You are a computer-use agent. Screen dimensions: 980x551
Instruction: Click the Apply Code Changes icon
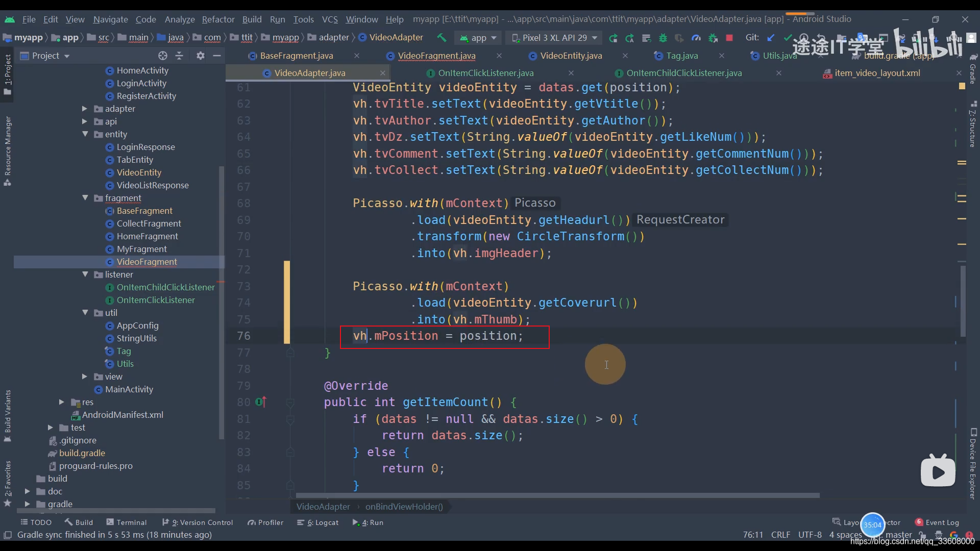tap(646, 38)
